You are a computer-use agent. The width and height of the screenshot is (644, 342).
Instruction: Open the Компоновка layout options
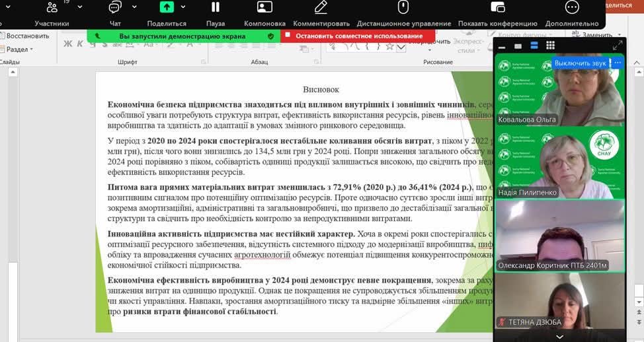click(264, 13)
